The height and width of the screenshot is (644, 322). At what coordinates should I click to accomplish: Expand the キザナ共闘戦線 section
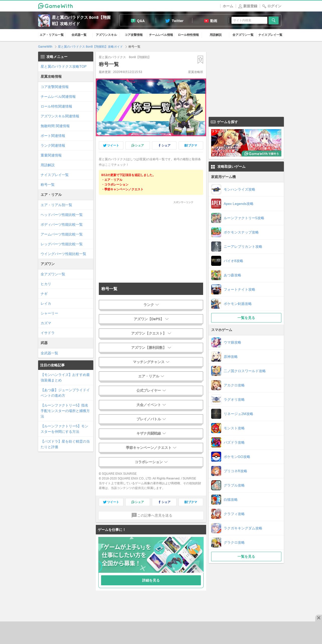[x=151, y=433]
